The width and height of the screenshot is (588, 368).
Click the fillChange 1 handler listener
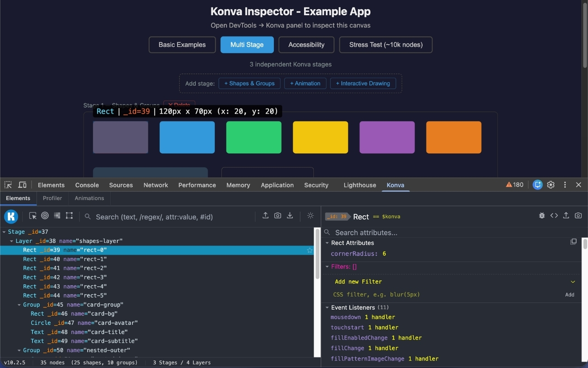[365, 348]
